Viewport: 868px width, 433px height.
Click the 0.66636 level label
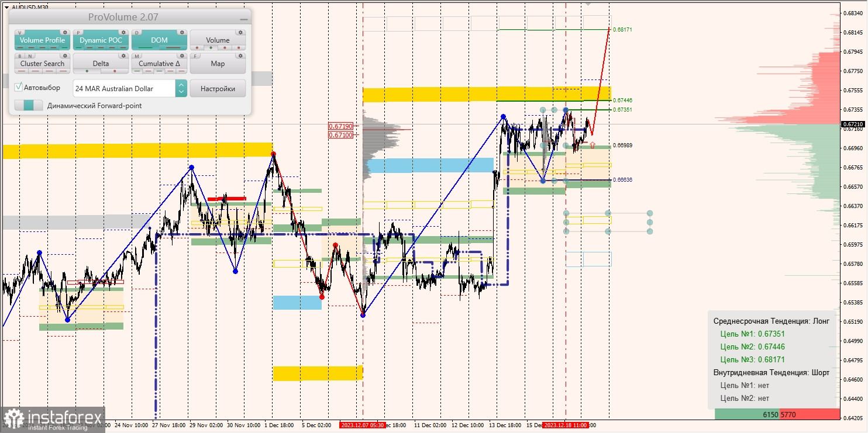pos(622,180)
